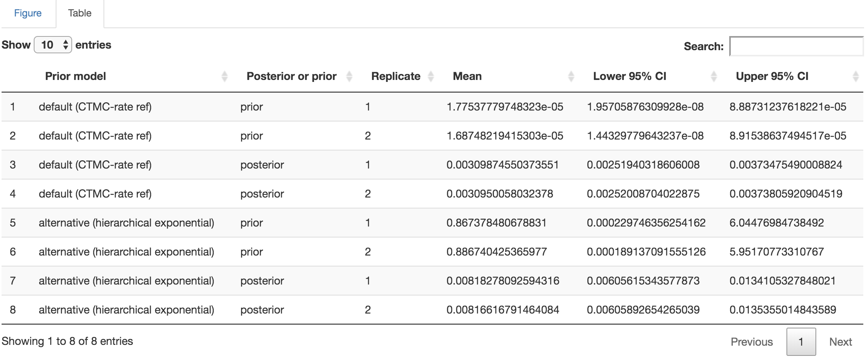Click Lower 95% CI sort arrows
This screenshot has width=868, height=359.
[714, 76]
